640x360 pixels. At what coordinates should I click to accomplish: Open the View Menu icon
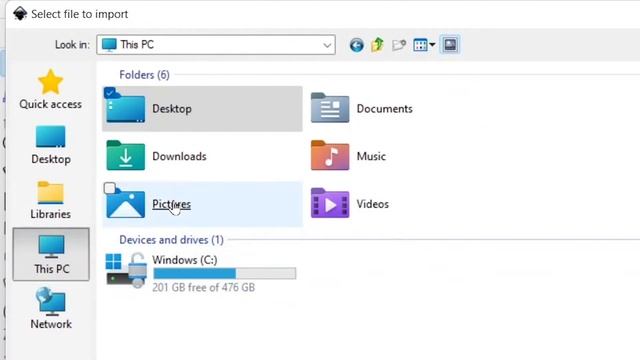coord(420,44)
